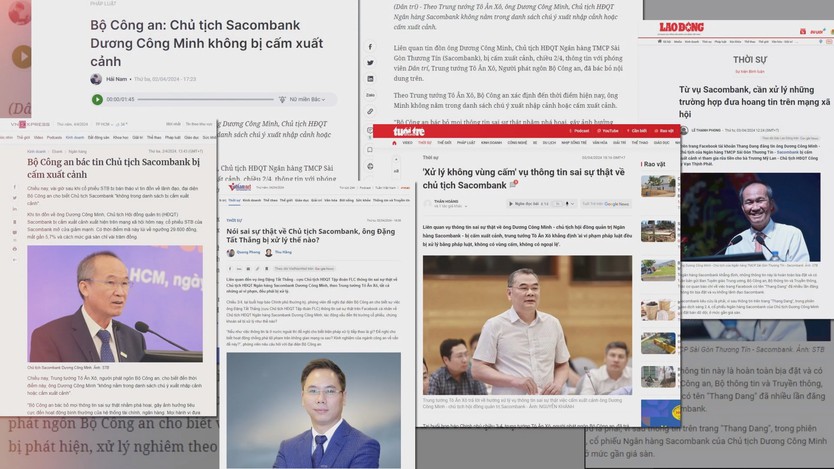Open first Rao vặt thumbnail in Tuổi Trẻ sidebar
This screenshot has height=469, width=834.
(658, 187)
